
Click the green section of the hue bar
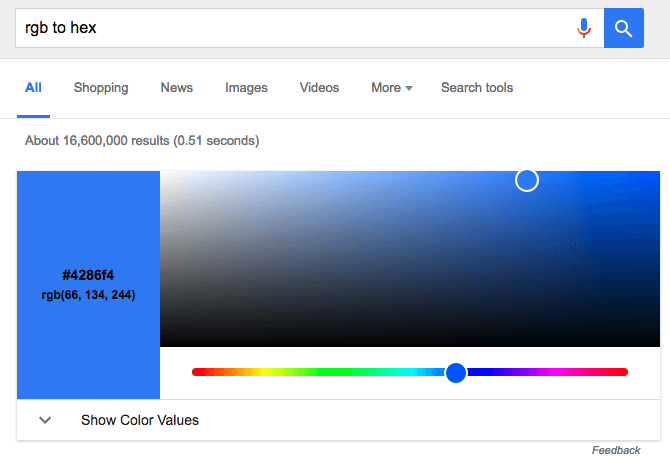click(x=320, y=372)
